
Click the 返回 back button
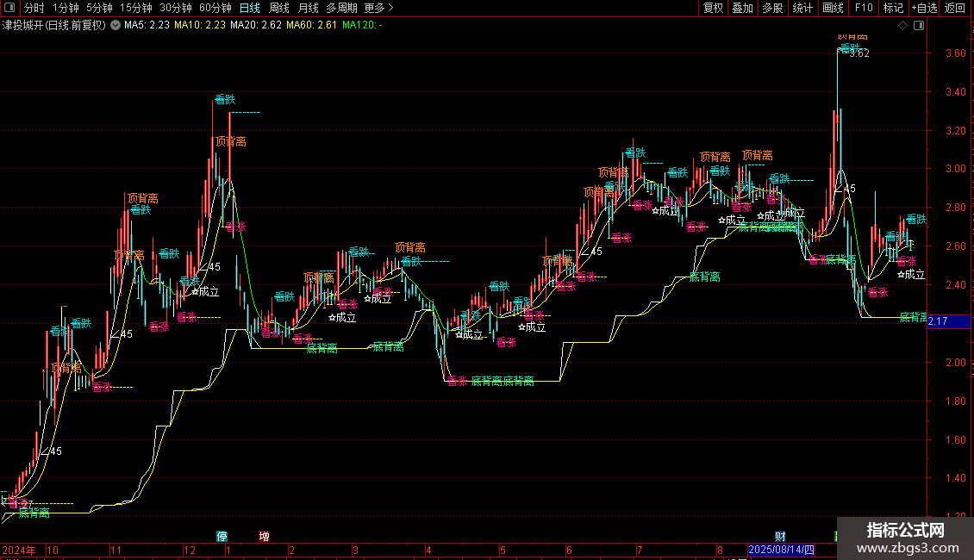pyautogui.click(x=955, y=8)
